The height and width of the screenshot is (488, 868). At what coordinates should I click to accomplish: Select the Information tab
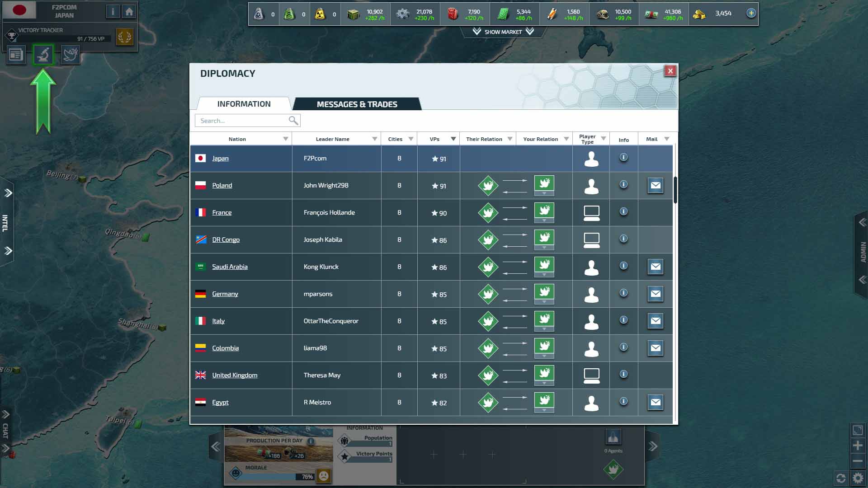244,104
